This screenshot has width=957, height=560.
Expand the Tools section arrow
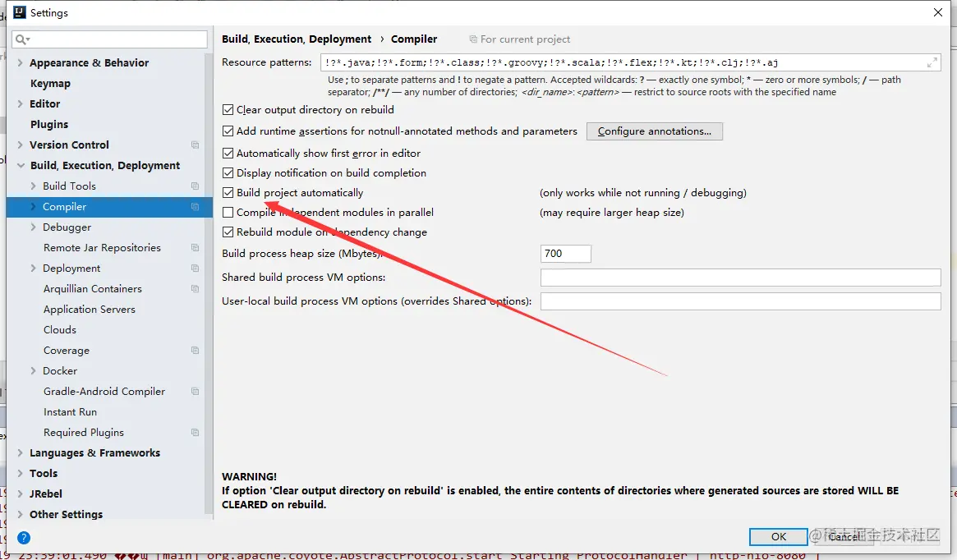(x=21, y=474)
